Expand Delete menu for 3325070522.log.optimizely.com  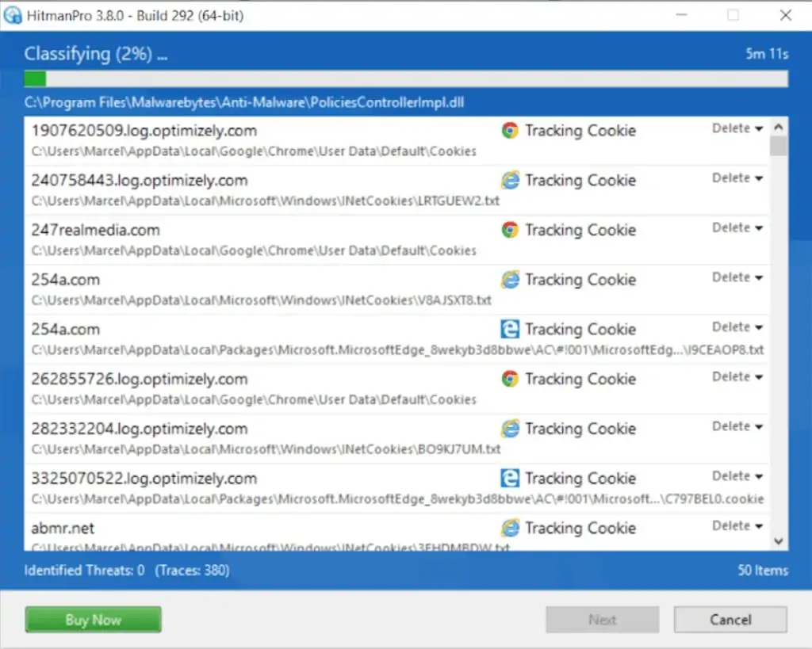(x=737, y=476)
